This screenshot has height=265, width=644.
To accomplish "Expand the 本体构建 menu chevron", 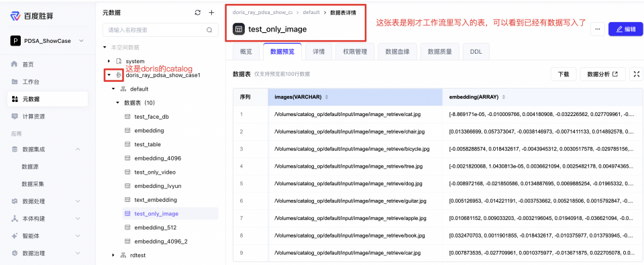I will tap(78, 219).
